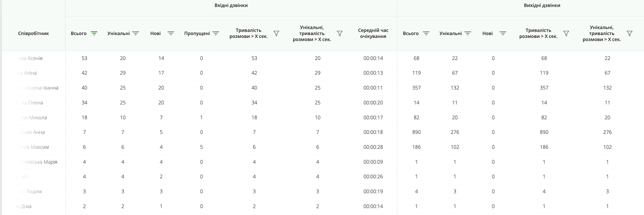Click waiting time 00:00:18 in Анна row
This screenshot has width=644, height=215.
click(373, 132)
